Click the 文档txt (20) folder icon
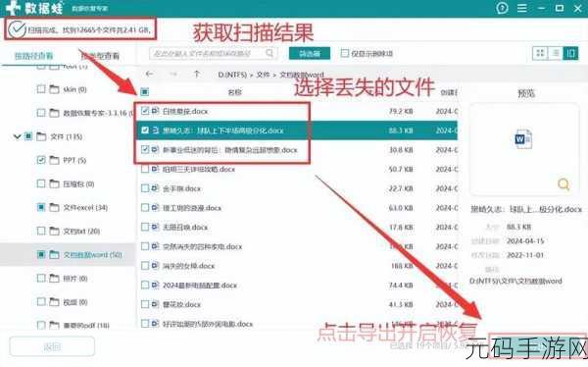588x367 pixels. (x=54, y=231)
